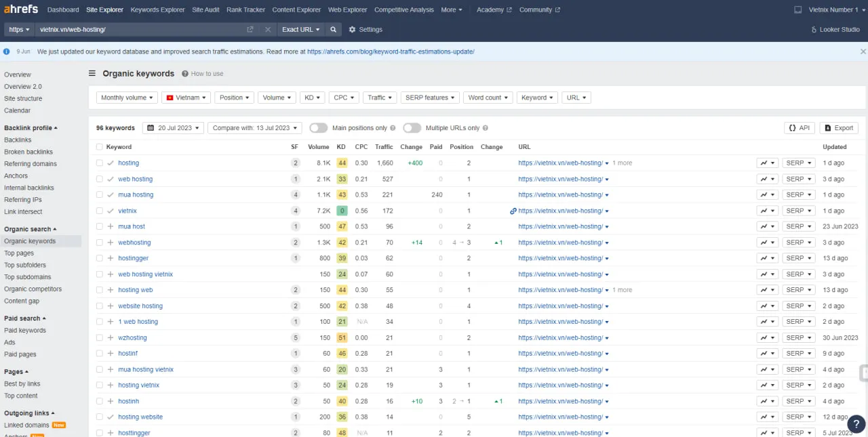Open the keyword traffic estimations blog link
Screen dimensions: 868x437
(x=391, y=51)
